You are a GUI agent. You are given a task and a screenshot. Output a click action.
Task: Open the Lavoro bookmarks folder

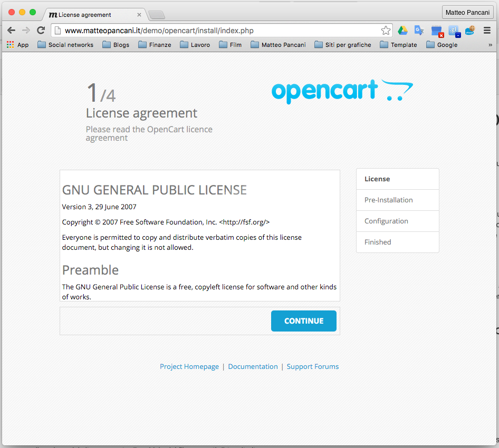point(195,45)
